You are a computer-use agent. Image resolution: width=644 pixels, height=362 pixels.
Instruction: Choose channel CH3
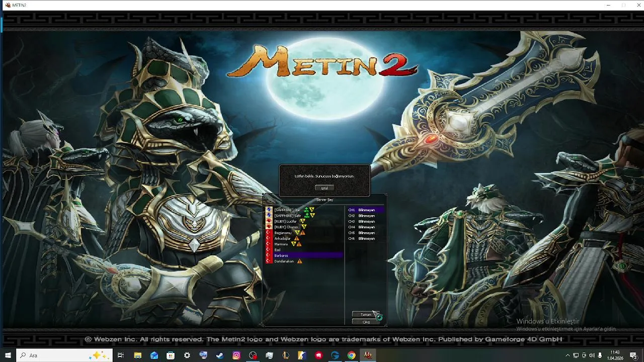(x=366, y=221)
